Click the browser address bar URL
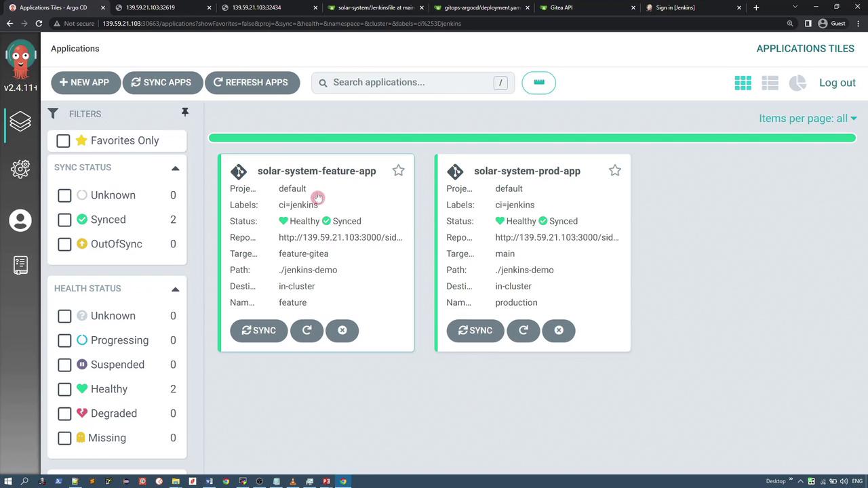Viewport: 868px width, 488px height. pyautogui.click(x=281, y=23)
